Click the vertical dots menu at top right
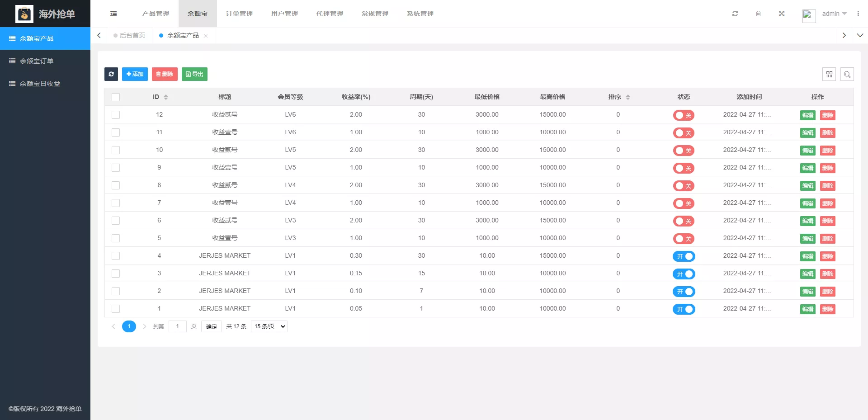The height and width of the screenshot is (420, 868). (859, 14)
